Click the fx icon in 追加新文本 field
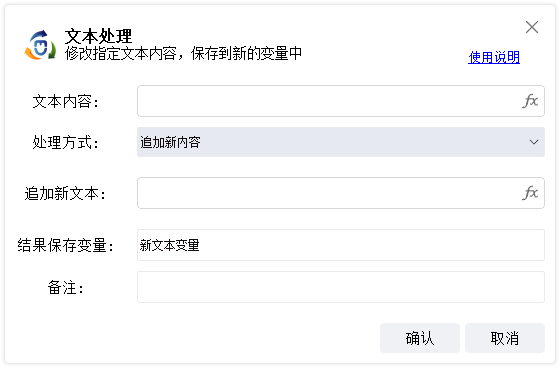This screenshot has width=560, height=368. 530,193
